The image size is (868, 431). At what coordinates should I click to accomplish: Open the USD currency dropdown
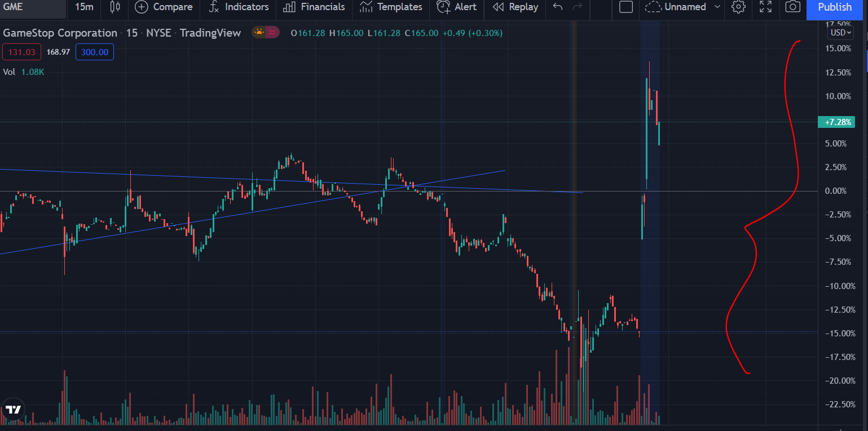point(840,32)
